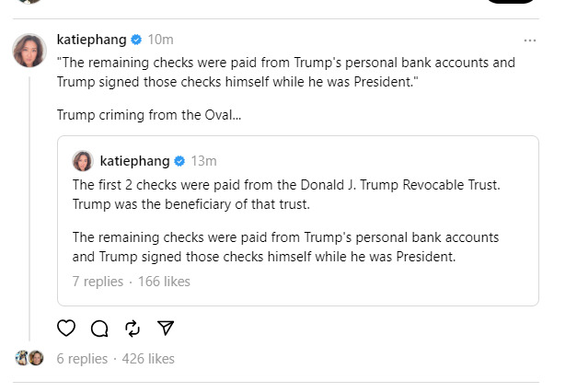Open katiephang's large profile avatar
Image resolution: width=577 pixels, height=392 pixels.
(x=29, y=51)
